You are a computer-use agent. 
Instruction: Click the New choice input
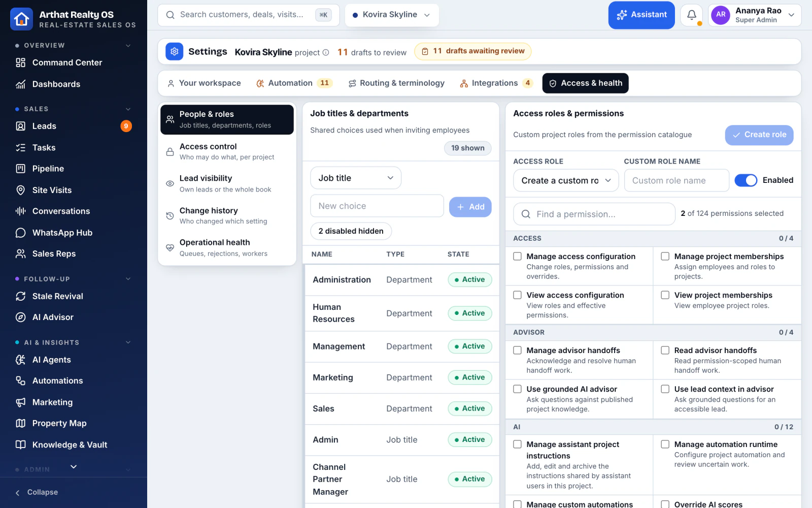click(377, 206)
